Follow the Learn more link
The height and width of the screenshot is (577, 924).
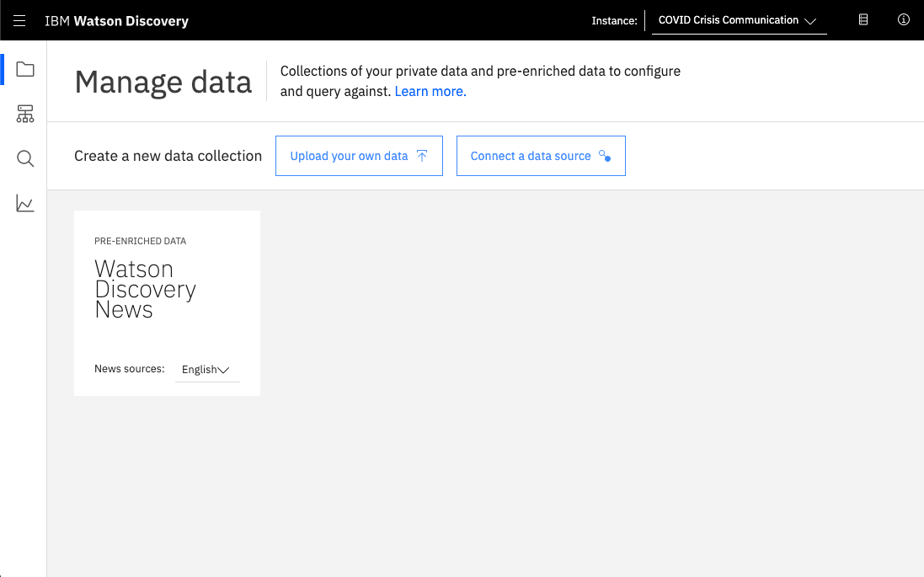[430, 91]
